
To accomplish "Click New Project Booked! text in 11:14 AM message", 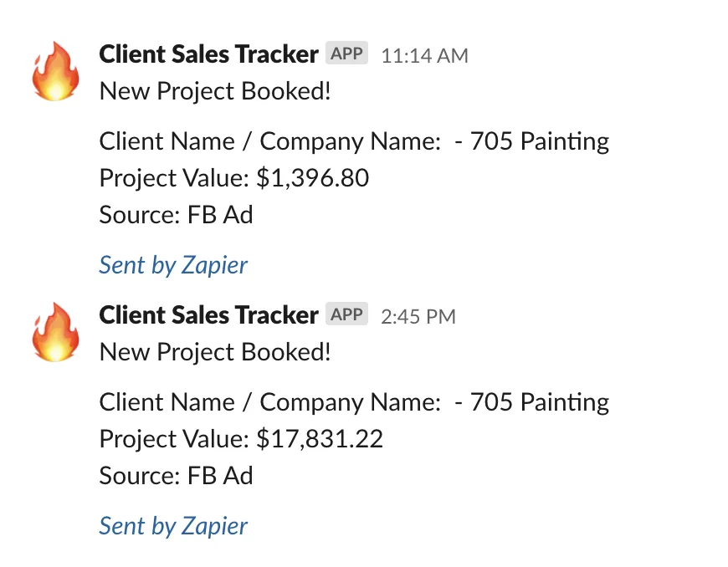I will (x=215, y=91).
